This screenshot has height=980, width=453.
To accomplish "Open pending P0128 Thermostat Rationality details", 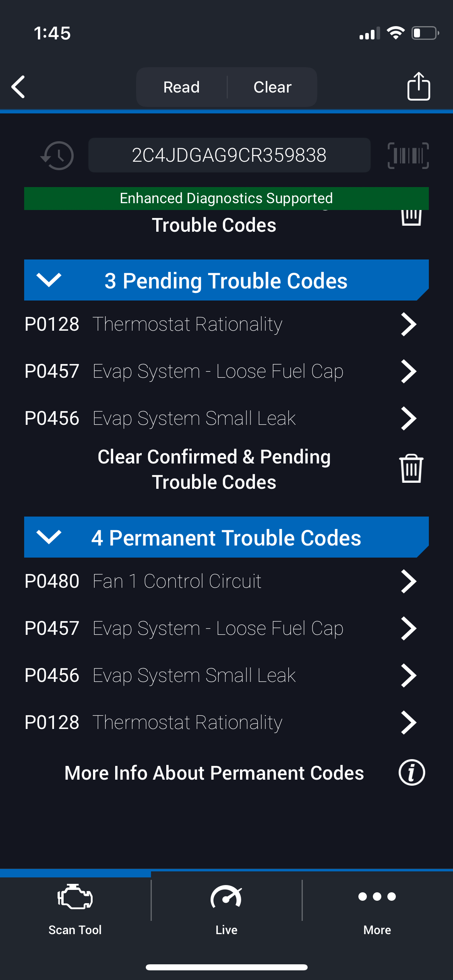I will click(x=187, y=324).
